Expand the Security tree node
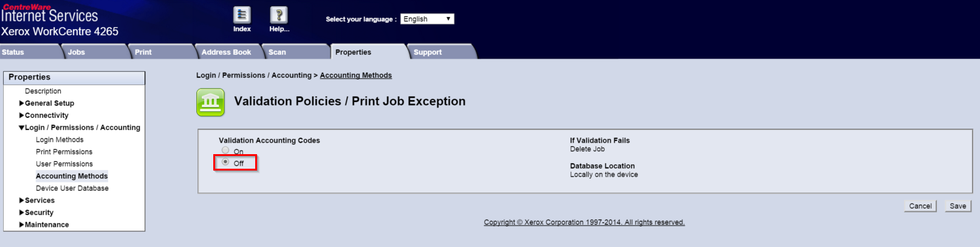Viewport: 980px width, 247px height. pos(22,212)
